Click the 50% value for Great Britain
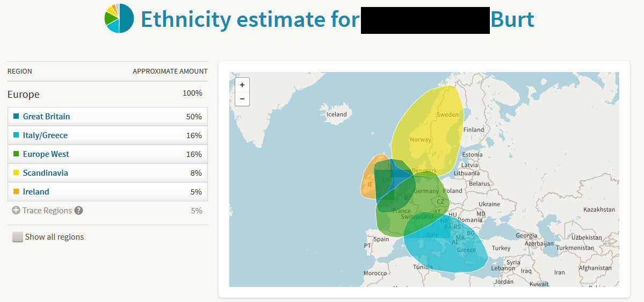Image resolution: width=644 pixels, height=302 pixels. point(194,117)
